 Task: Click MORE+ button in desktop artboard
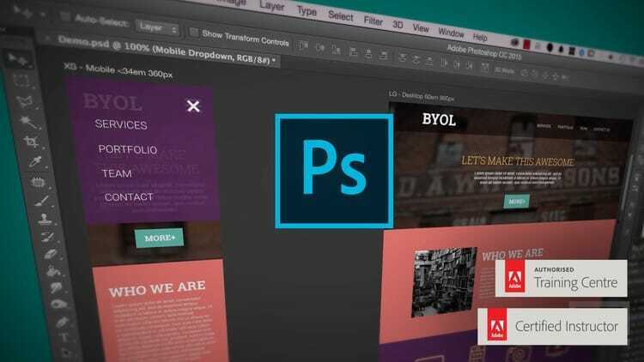point(517,202)
